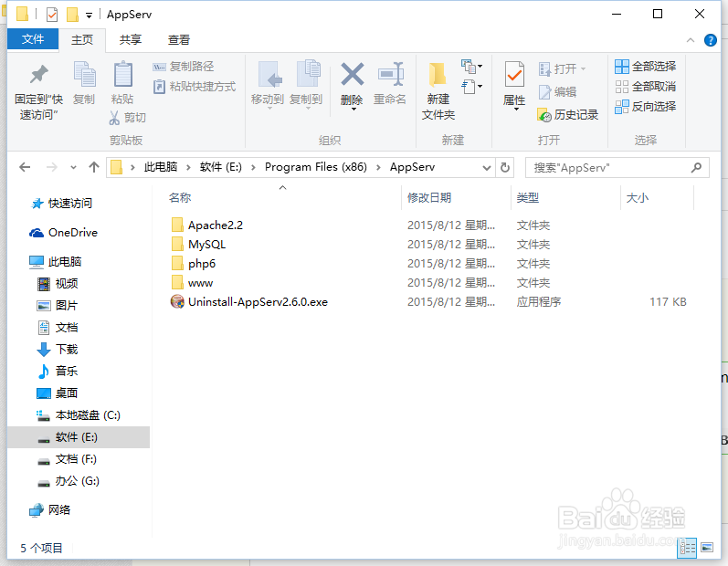Open the File (文件) tab
This screenshot has height=566, width=728.
(x=33, y=39)
